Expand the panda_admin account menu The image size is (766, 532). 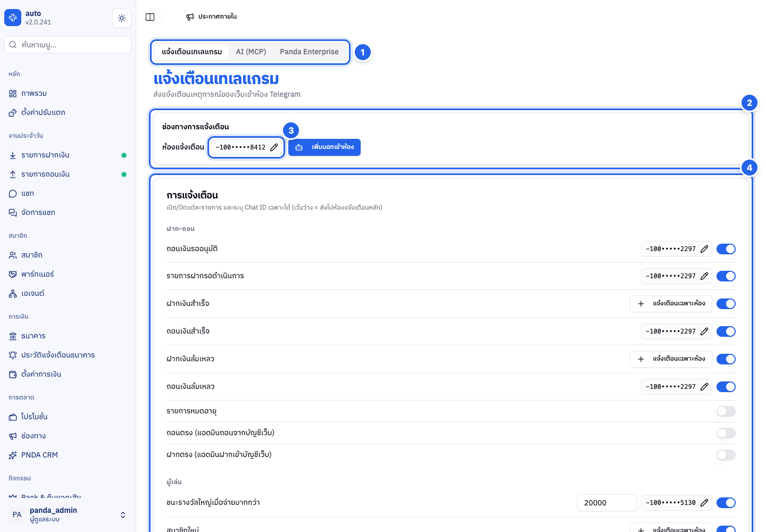coord(68,514)
